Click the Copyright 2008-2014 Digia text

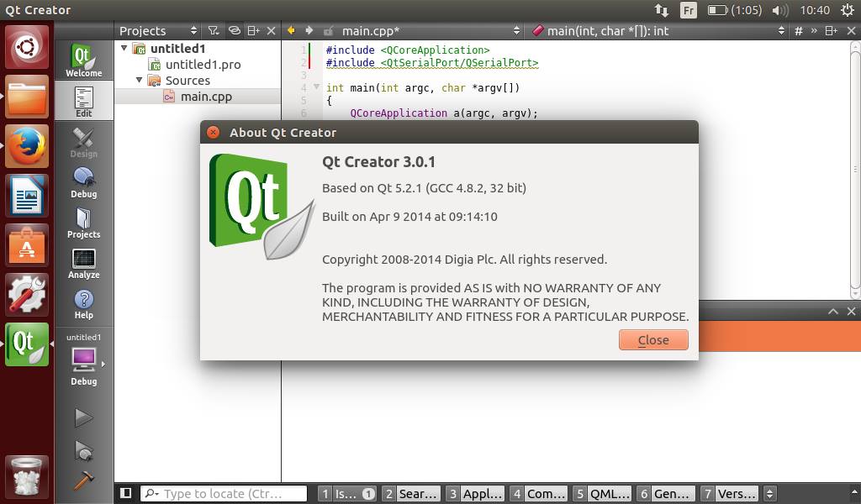[x=464, y=260]
